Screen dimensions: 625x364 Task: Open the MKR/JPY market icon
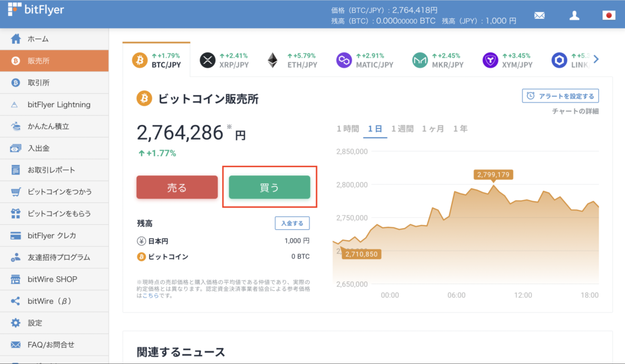422,59
